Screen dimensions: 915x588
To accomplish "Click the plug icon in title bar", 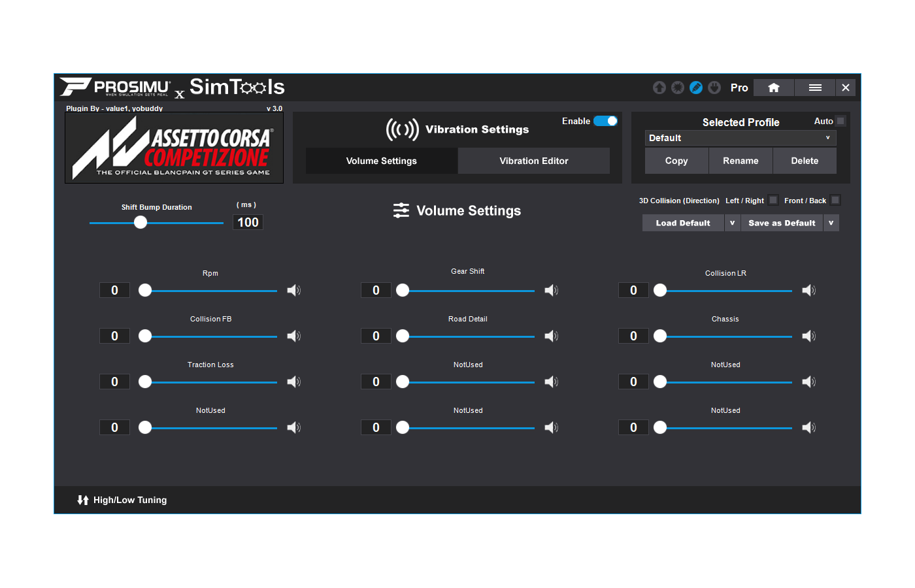I will 714,88.
